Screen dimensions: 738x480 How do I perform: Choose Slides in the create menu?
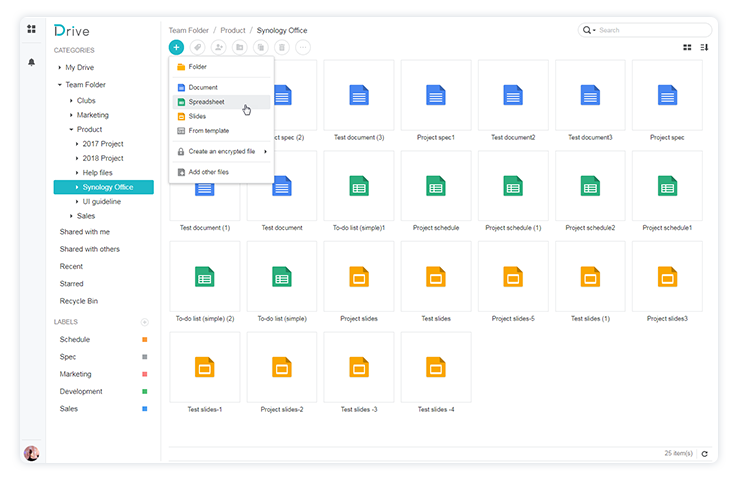pyautogui.click(x=197, y=116)
